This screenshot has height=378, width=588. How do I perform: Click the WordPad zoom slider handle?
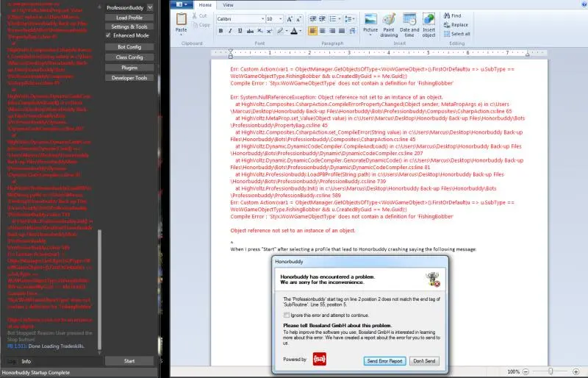pos(551,371)
